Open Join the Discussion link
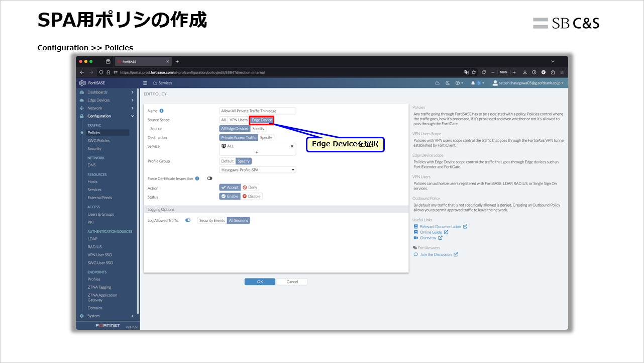Image resolution: width=644 pixels, height=363 pixels. 436,254
